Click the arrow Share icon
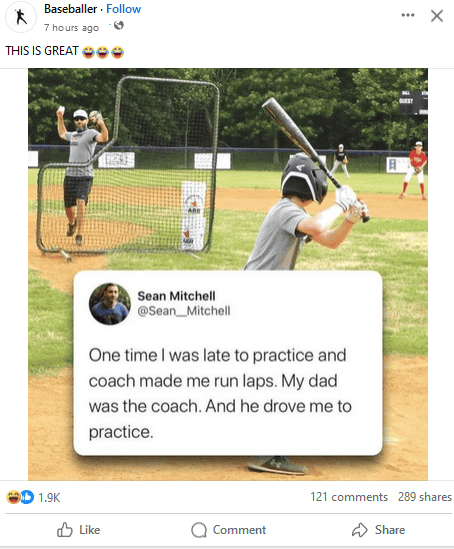Screen dimensions: 454x549 (x=359, y=530)
